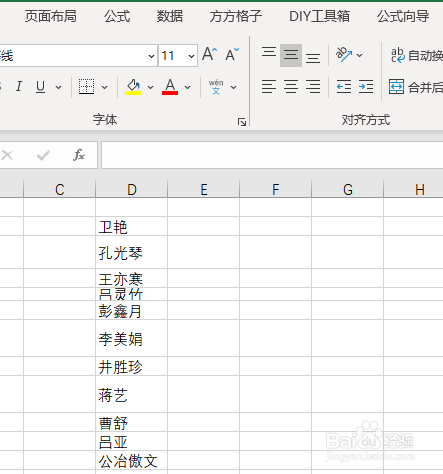Select cell containing 曹舒
Image resolution: width=443 pixels, height=474 pixels.
coord(132,422)
